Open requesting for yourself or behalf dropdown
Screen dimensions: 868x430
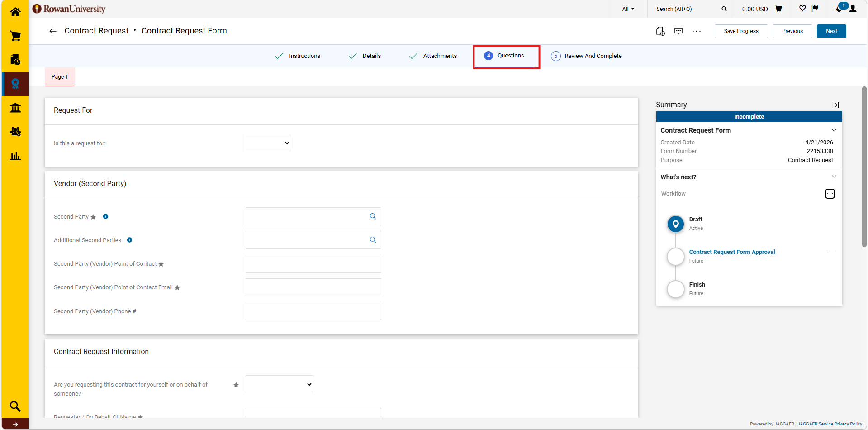280,384
